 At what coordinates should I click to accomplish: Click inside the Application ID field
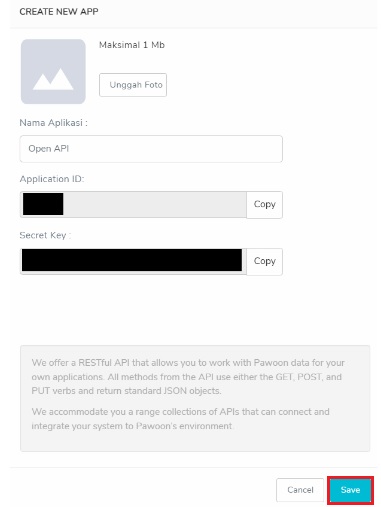[133, 204]
